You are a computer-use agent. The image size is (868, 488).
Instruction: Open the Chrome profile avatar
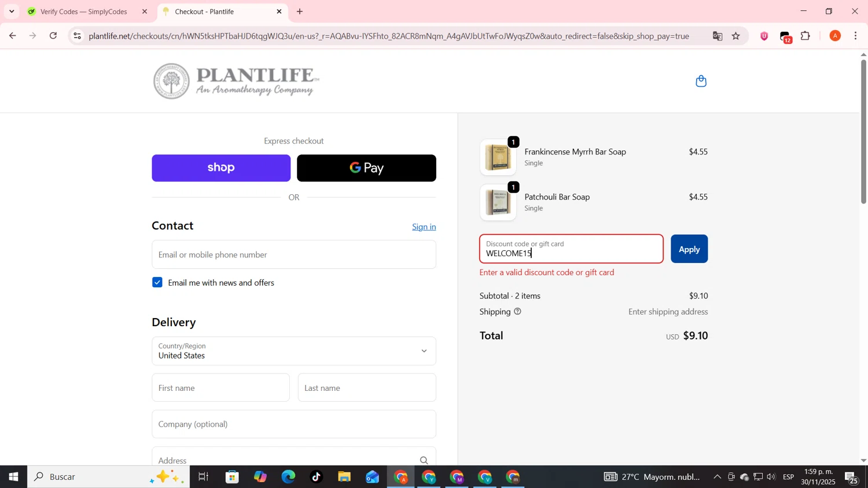835,36
